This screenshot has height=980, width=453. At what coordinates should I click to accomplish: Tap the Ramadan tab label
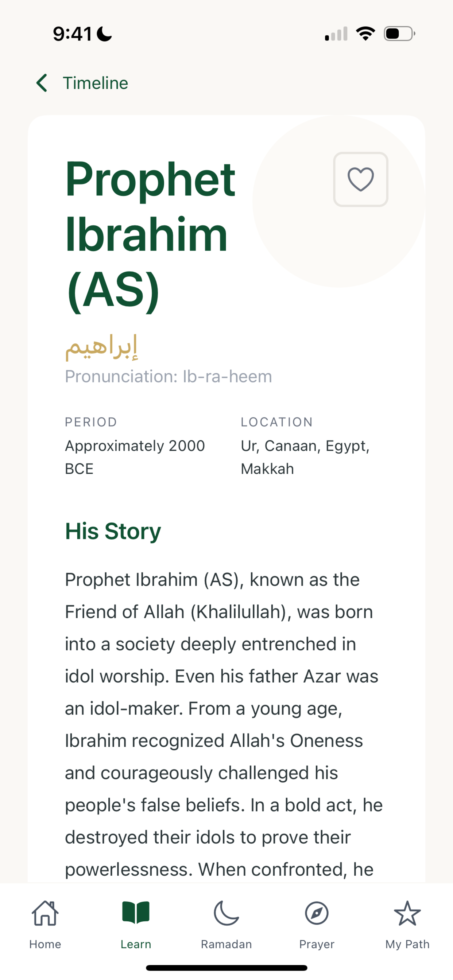click(226, 944)
